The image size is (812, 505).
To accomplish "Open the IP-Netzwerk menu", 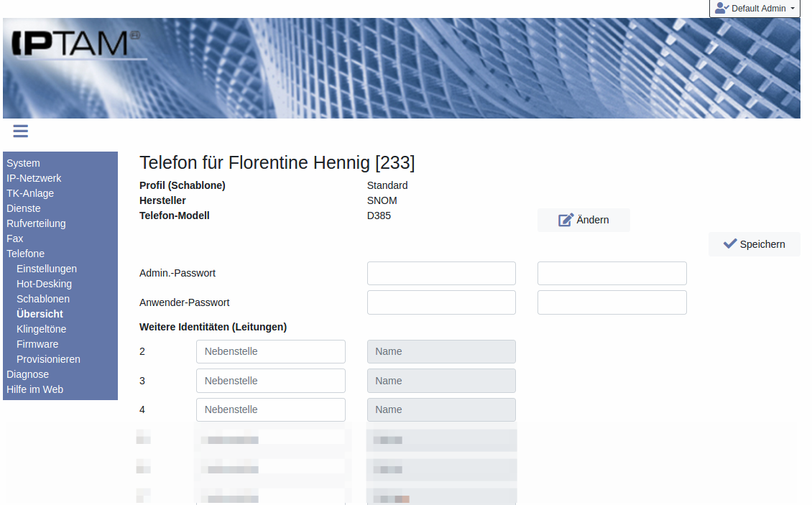I will pos(34,178).
